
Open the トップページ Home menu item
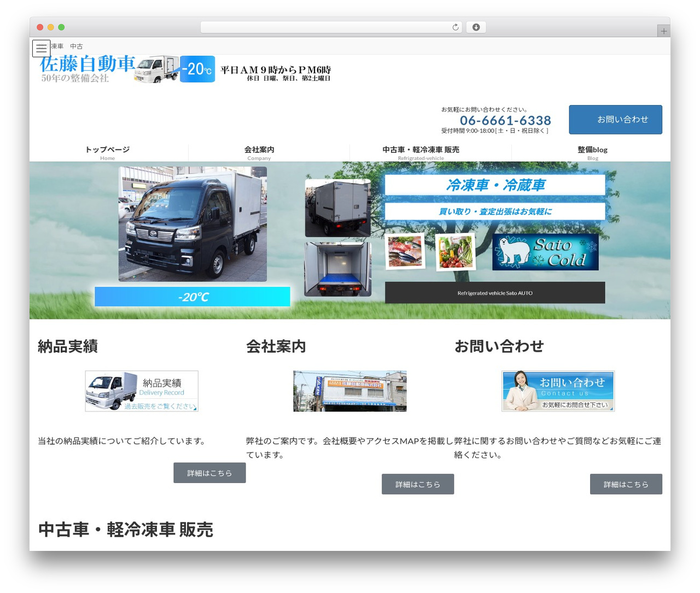(107, 153)
